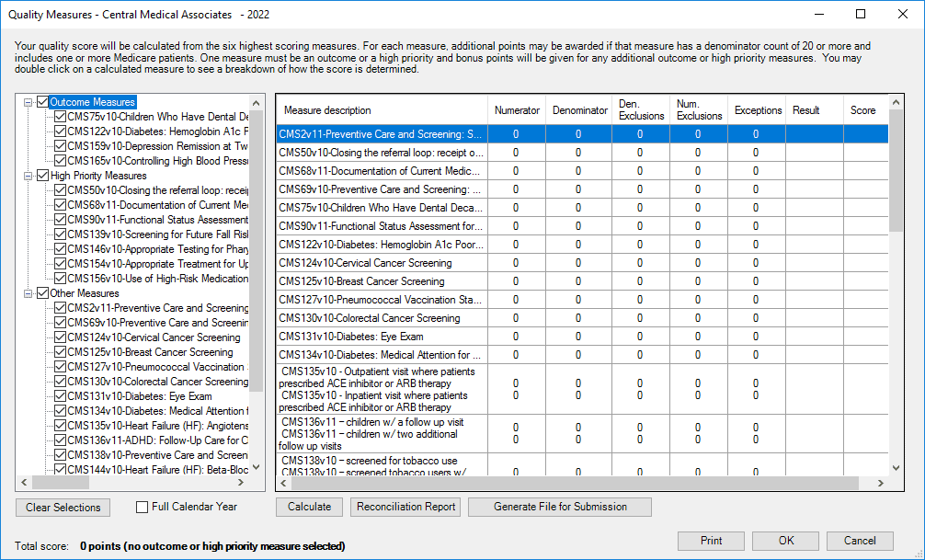
Task: Uncheck the Outcome Measures group checkbox
Action: [x=42, y=102]
